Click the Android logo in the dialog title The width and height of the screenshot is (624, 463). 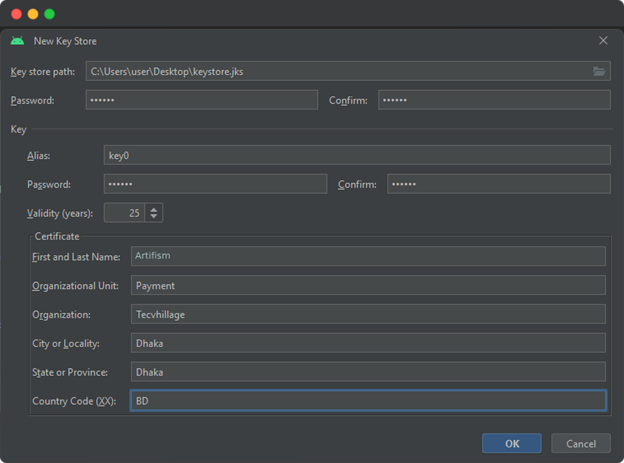18,41
